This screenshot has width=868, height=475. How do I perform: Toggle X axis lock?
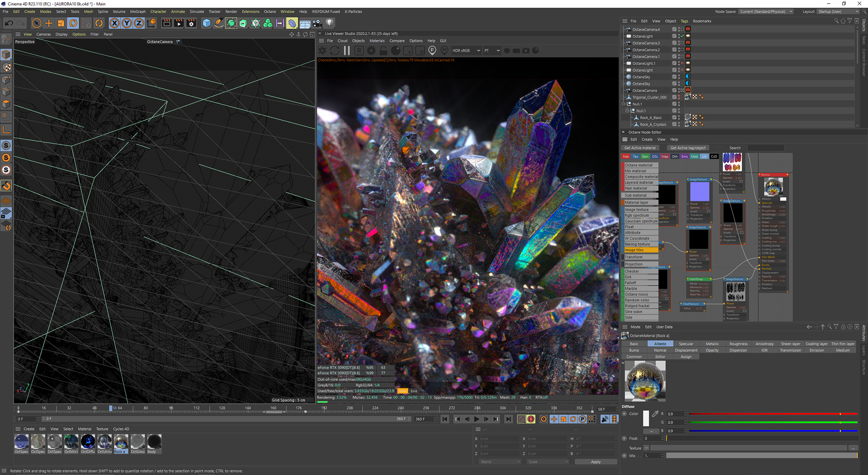114,23
